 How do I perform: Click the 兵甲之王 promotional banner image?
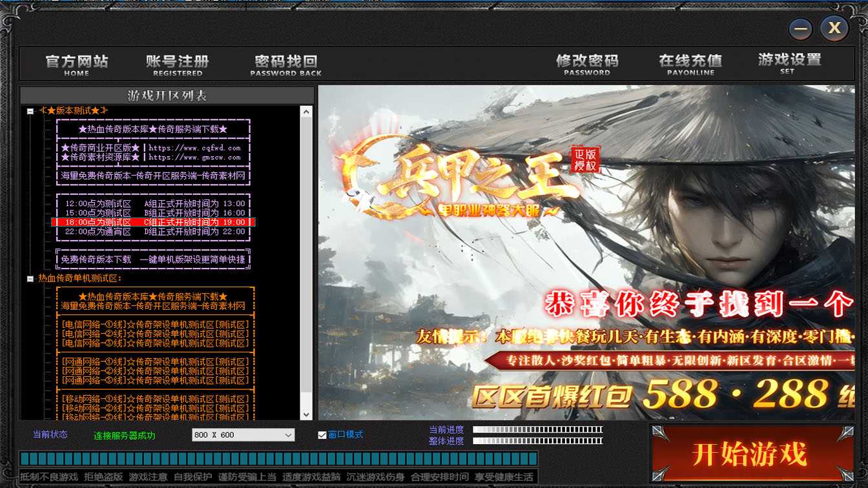[x=586, y=253]
